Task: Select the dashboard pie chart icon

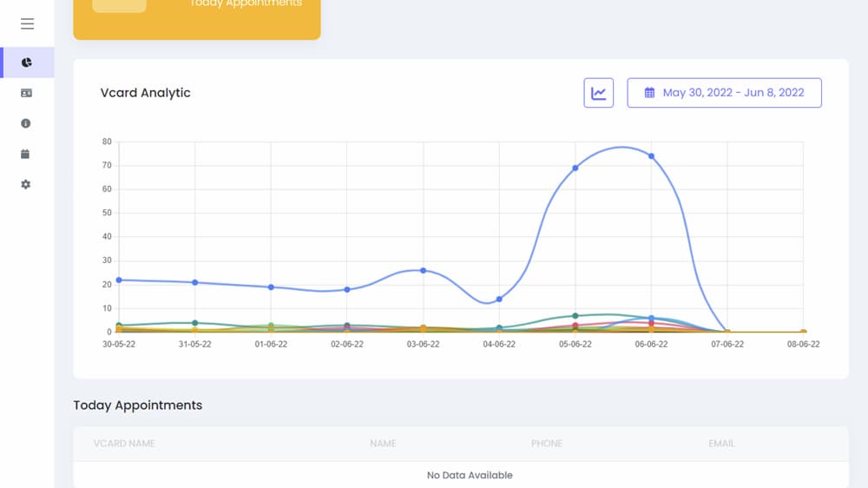Action: tap(27, 63)
